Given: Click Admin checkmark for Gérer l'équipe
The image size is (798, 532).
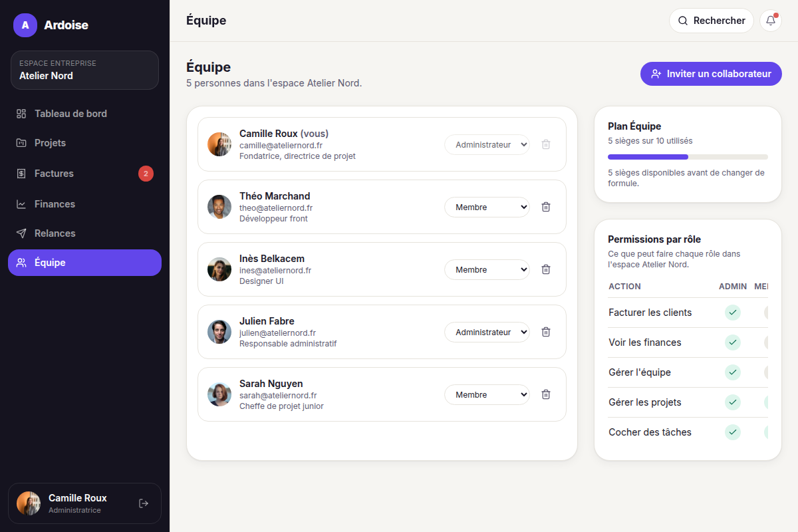Looking at the screenshot, I should [733, 372].
